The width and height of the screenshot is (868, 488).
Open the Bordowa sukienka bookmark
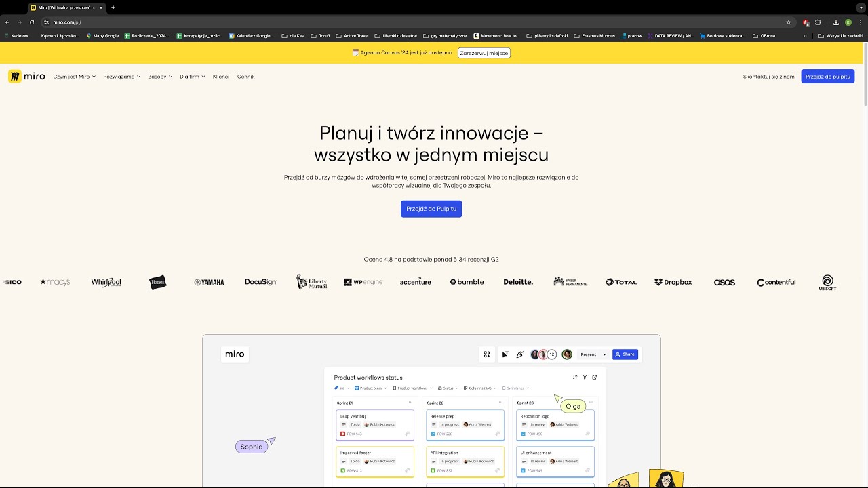722,36
